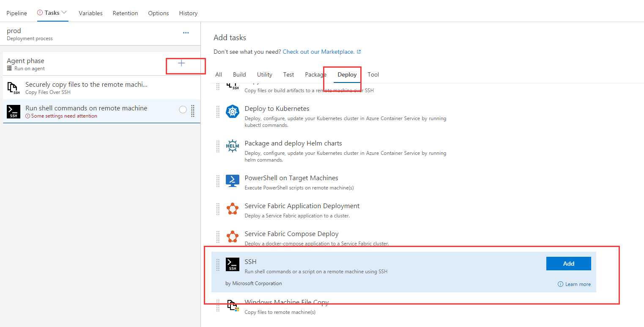Select the All task category tab
This screenshot has width=644, height=327.
(x=219, y=74)
